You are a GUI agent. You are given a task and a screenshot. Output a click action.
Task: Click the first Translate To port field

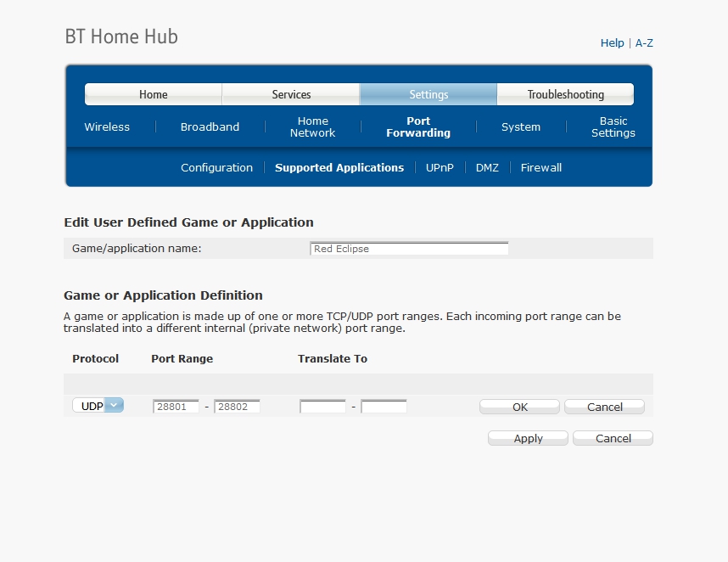pos(322,407)
